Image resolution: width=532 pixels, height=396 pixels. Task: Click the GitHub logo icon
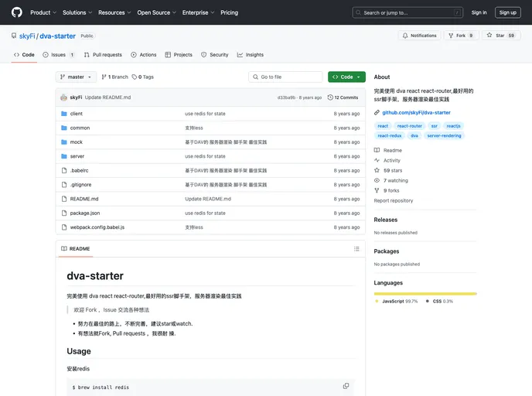point(17,12)
